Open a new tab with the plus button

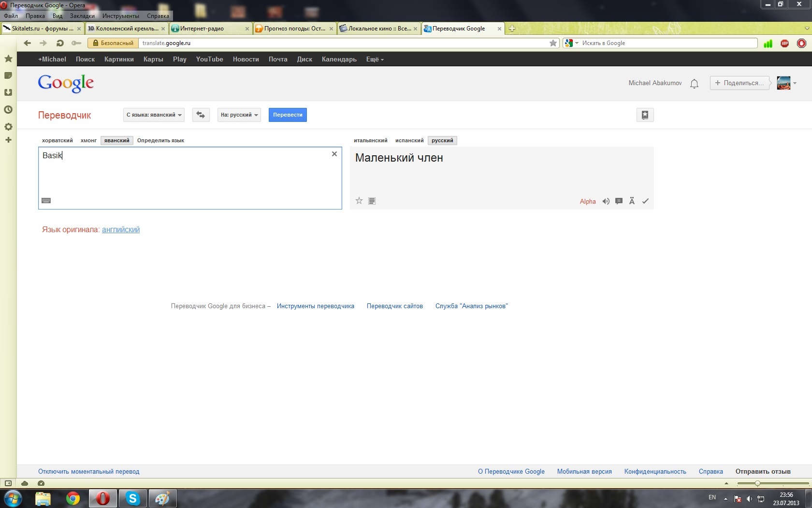[x=512, y=29]
